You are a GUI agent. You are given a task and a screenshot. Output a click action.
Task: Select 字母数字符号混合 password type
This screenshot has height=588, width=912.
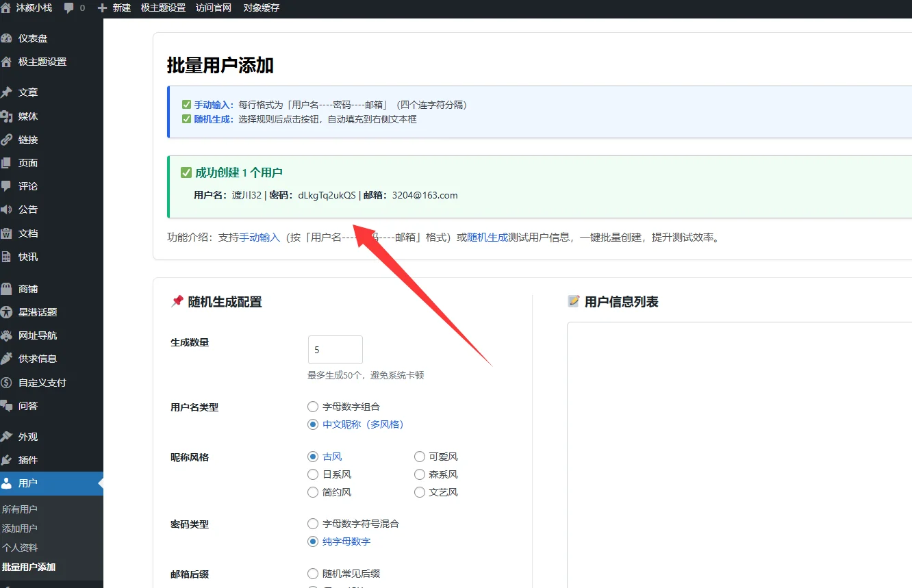pyautogui.click(x=313, y=524)
